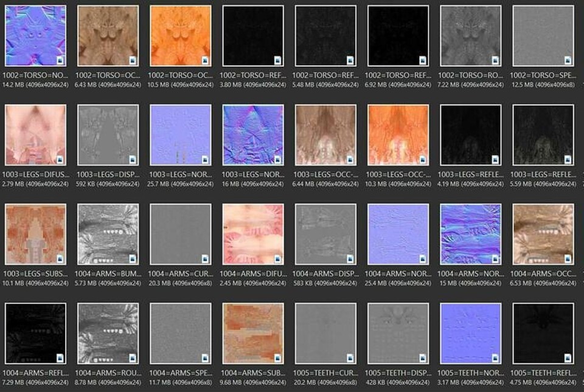This screenshot has height=392, width=584.
Task: Click the 1003=LEGS=OCC file name label
Action: [x=325, y=173]
